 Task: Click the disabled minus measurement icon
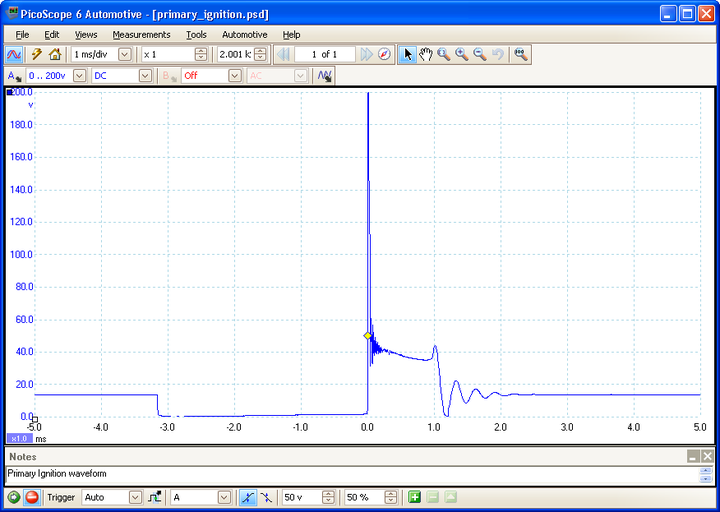433,497
